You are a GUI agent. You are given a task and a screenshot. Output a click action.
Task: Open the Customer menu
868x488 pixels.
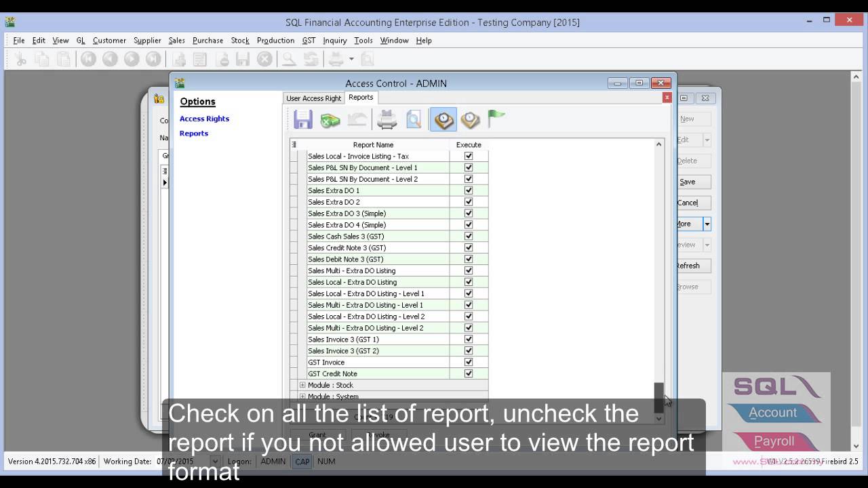[x=109, y=41]
